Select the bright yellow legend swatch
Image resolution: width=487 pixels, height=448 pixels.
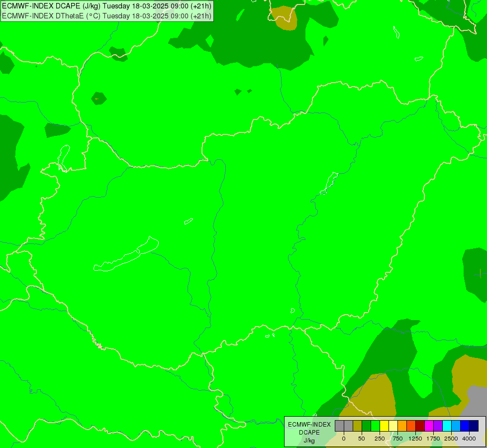pos(385,426)
